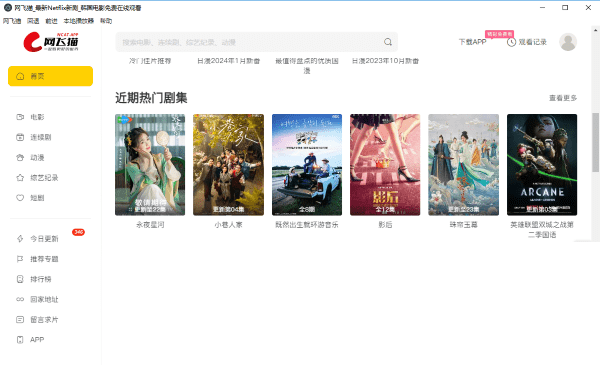Click the 下载APP link

pyautogui.click(x=473, y=42)
